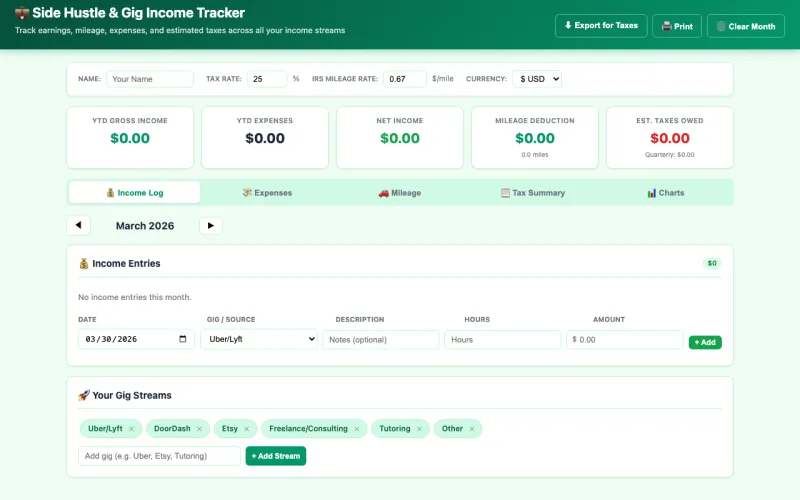Switch to the Expenses tab
This screenshot has height=500, width=800.
pyautogui.click(x=267, y=193)
